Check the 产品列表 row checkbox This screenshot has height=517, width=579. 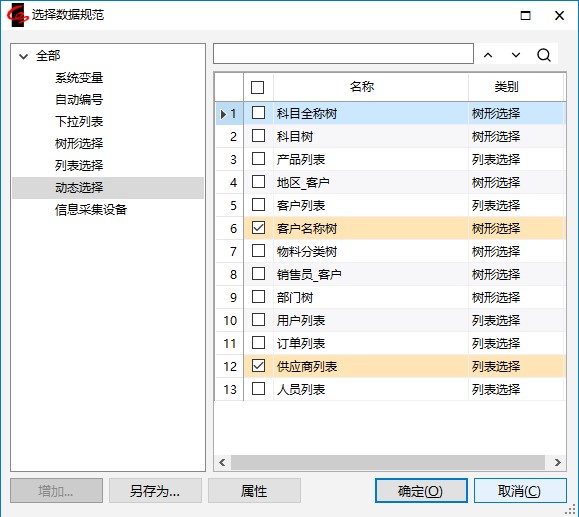click(258, 159)
